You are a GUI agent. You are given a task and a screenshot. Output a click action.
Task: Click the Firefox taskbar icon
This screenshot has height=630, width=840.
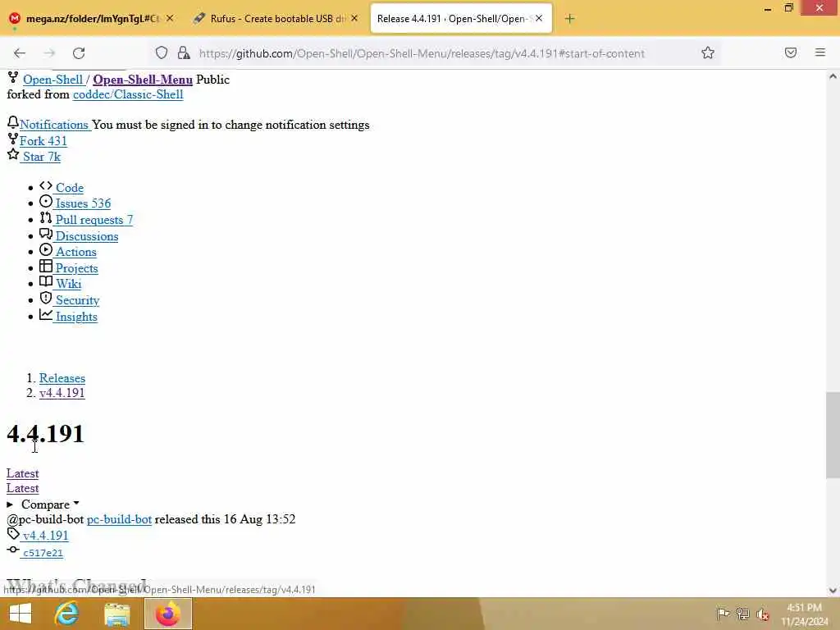[167, 614]
